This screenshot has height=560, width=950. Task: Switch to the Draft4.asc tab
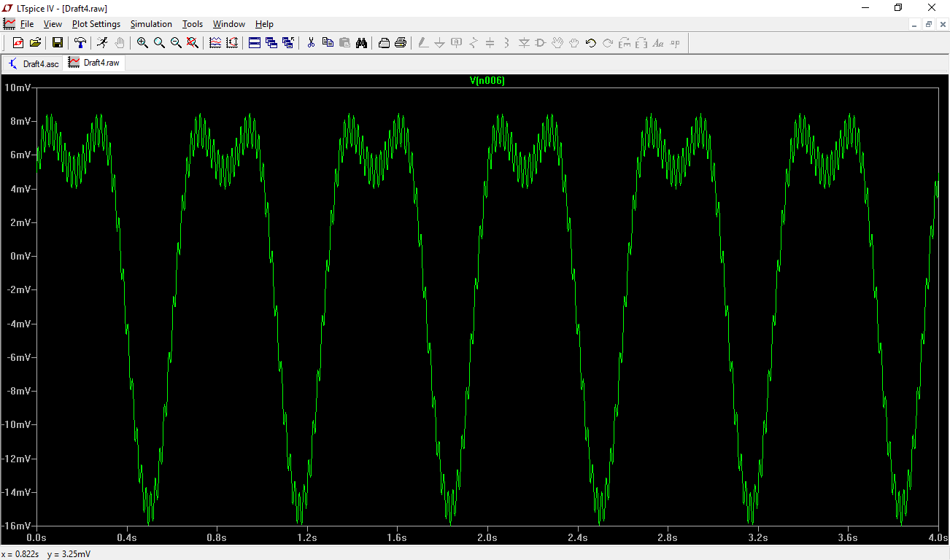point(34,63)
